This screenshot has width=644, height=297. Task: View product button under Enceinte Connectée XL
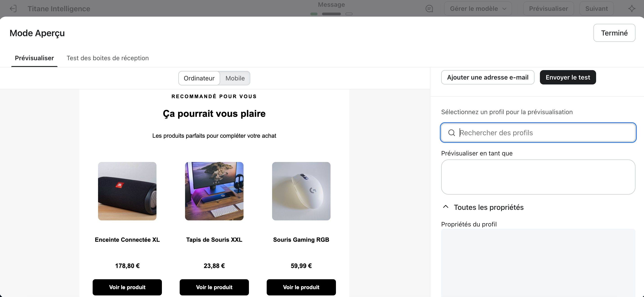tap(127, 287)
